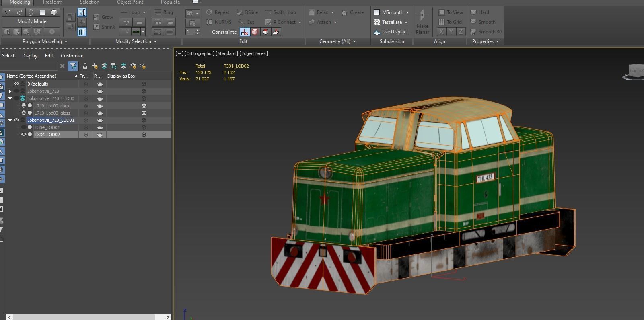Open Scene Explorer Select menu
The height and width of the screenshot is (320, 644).
pos(8,56)
